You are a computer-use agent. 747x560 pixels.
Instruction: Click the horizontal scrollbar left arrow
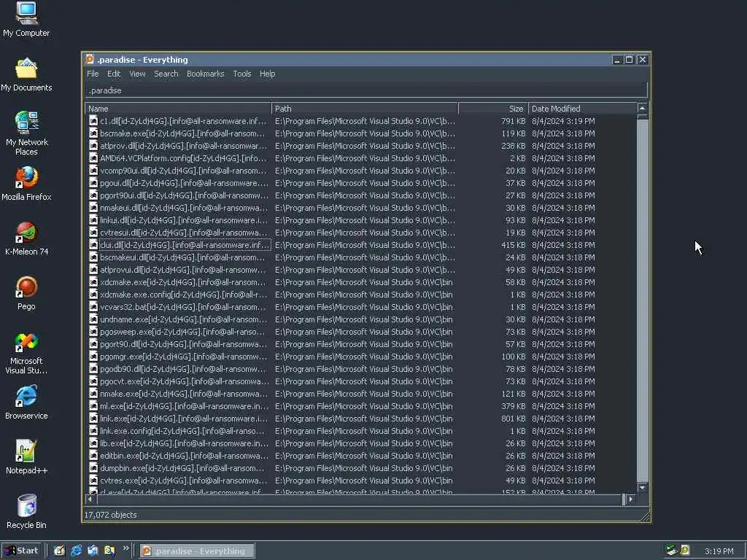point(90,499)
